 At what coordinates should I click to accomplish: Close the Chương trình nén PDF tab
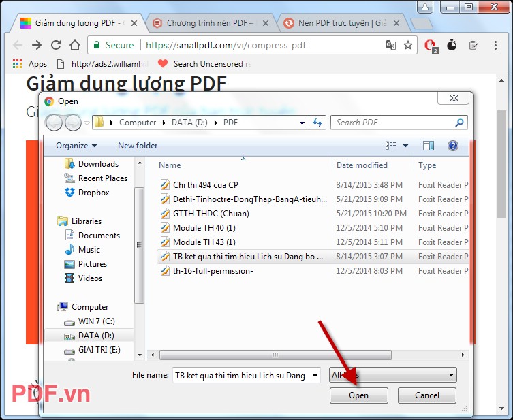[x=265, y=23]
